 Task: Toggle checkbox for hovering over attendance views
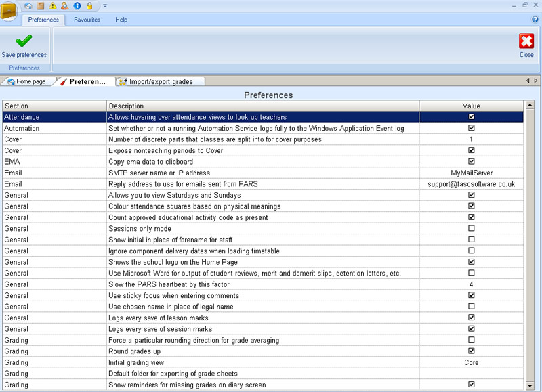point(471,116)
